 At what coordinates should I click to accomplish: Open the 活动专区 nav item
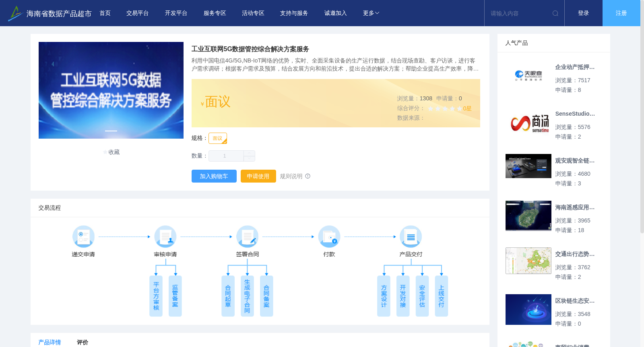pos(253,13)
